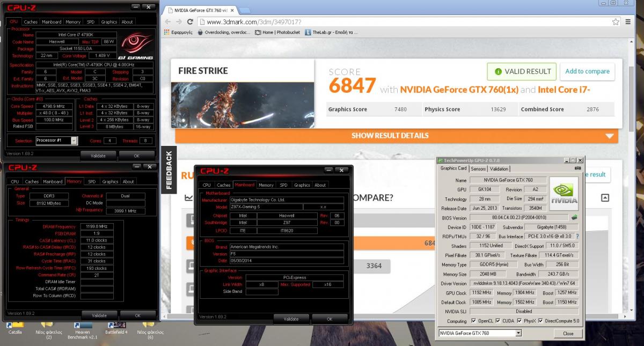The width and height of the screenshot is (644, 346).
Task: Open About tab in top CPU-Z window
Action: 127,22
